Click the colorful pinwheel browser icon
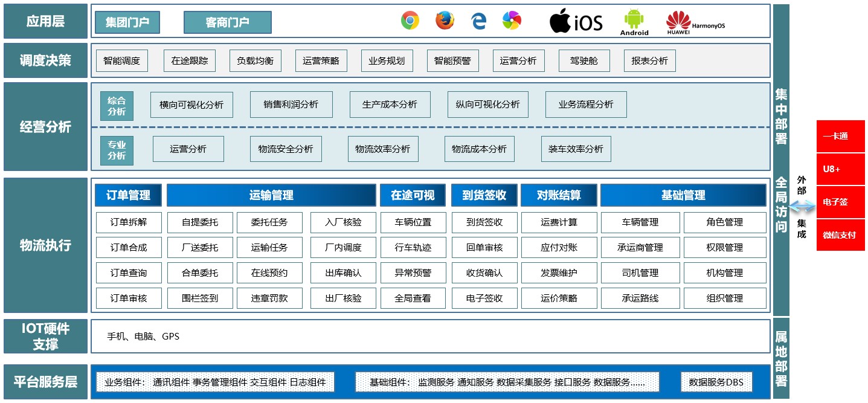Screen dimensions: 868x403 point(511,21)
